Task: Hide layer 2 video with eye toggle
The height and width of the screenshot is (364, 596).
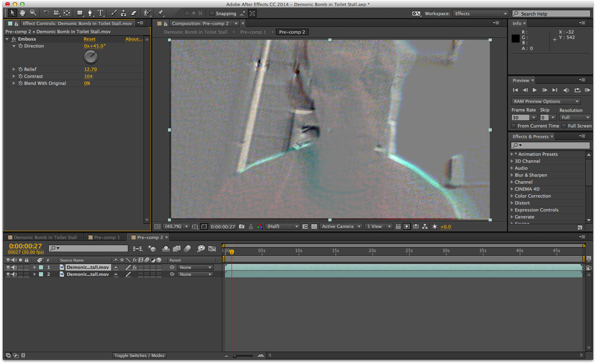Action: pyautogui.click(x=8, y=274)
